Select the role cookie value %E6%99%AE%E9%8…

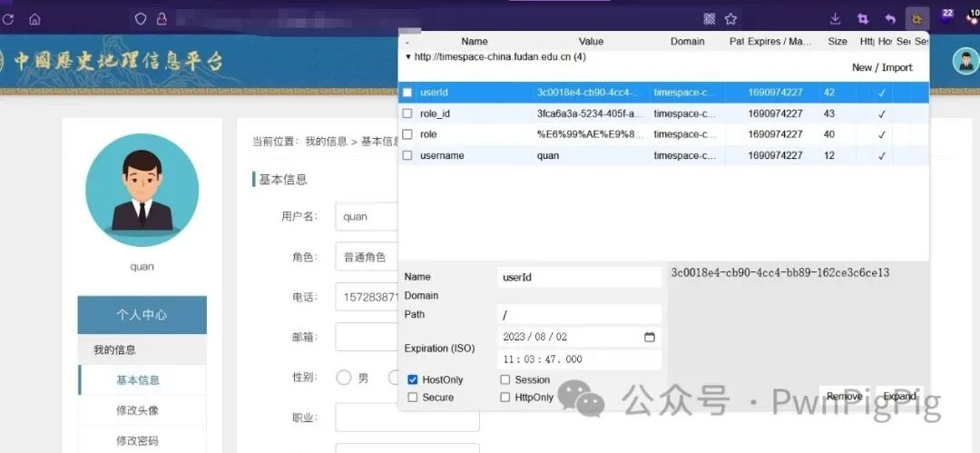pos(590,134)
